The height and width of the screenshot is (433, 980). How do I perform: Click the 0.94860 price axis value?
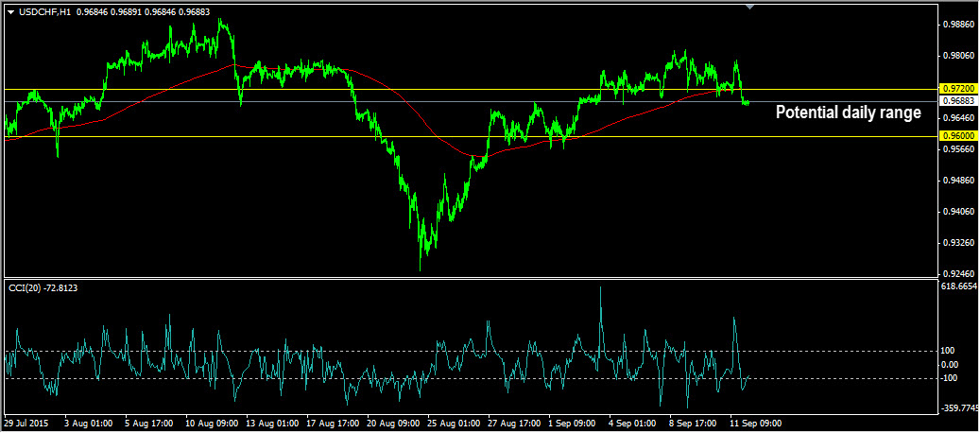pyautogui.click(x=961, y=181)
